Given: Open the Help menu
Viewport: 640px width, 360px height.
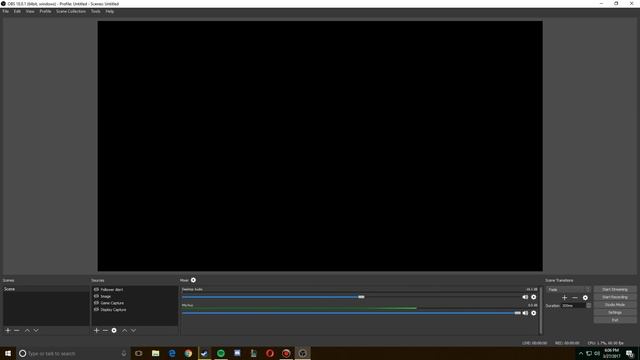Looking at the screenshot, I should [110, 11].
